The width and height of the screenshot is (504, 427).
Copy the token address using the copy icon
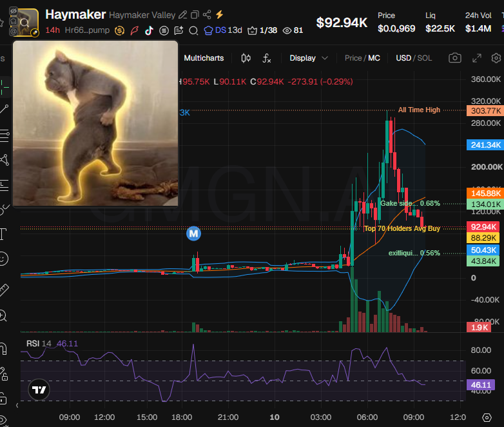click(x=195, y=15)
